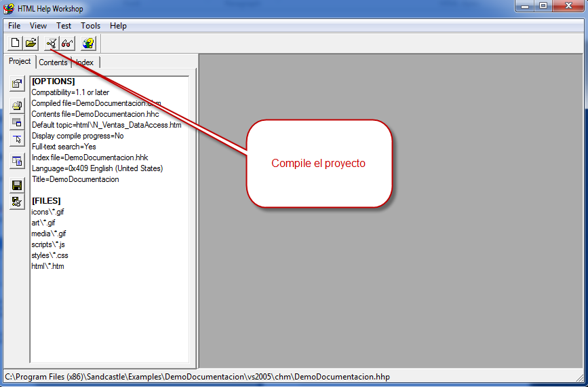
Task: Select the 'art\*.gif' file entry
Action: tap(43, 223)
